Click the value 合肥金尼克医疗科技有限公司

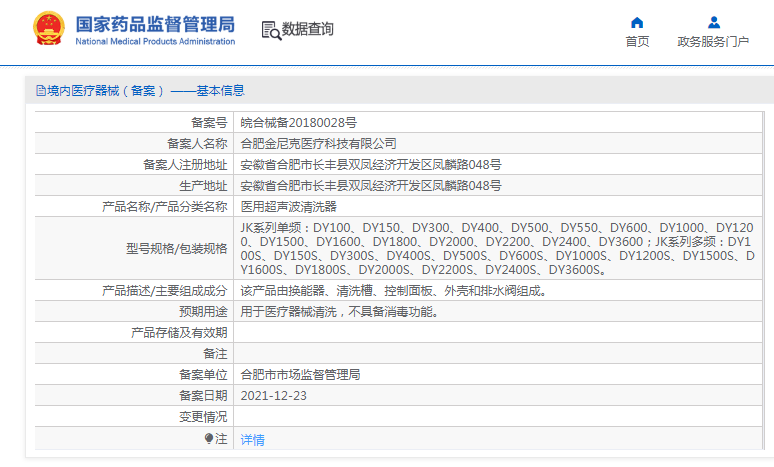[x=318, y=144]
